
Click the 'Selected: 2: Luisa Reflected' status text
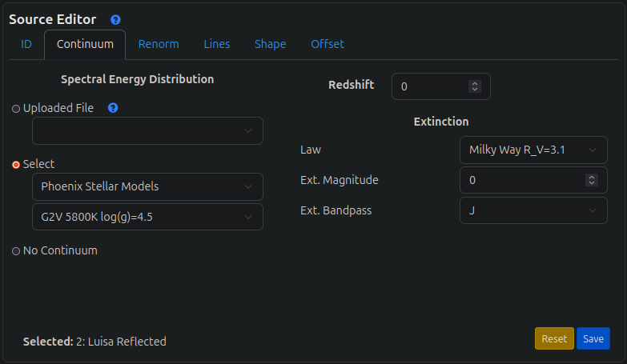[x=94, y=342]
